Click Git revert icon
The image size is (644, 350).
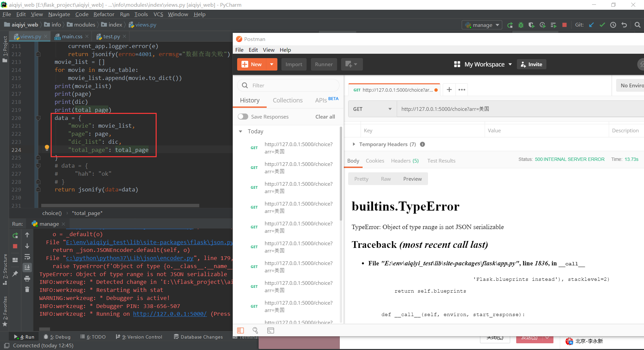[x=624, y=25]
